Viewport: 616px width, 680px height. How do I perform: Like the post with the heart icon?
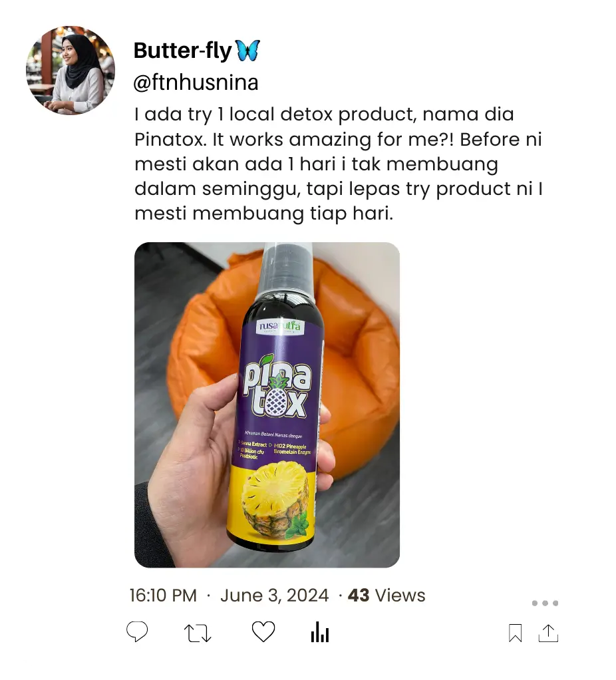(263, 632)
